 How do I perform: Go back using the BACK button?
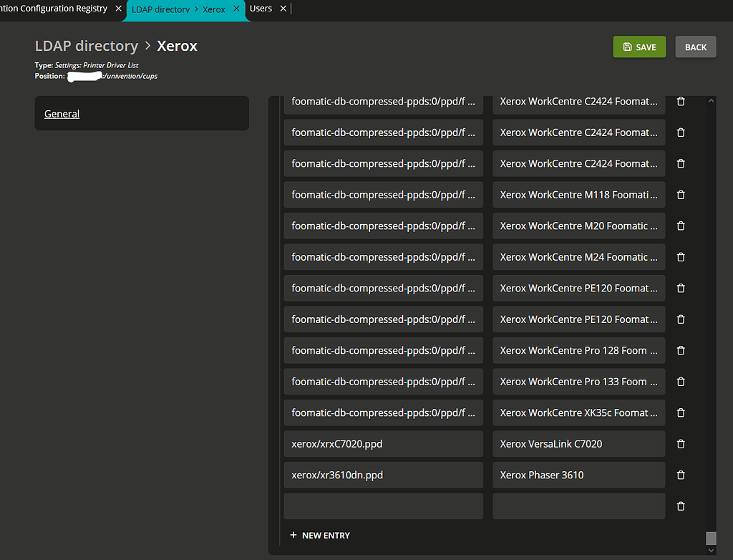pos(695,47)
